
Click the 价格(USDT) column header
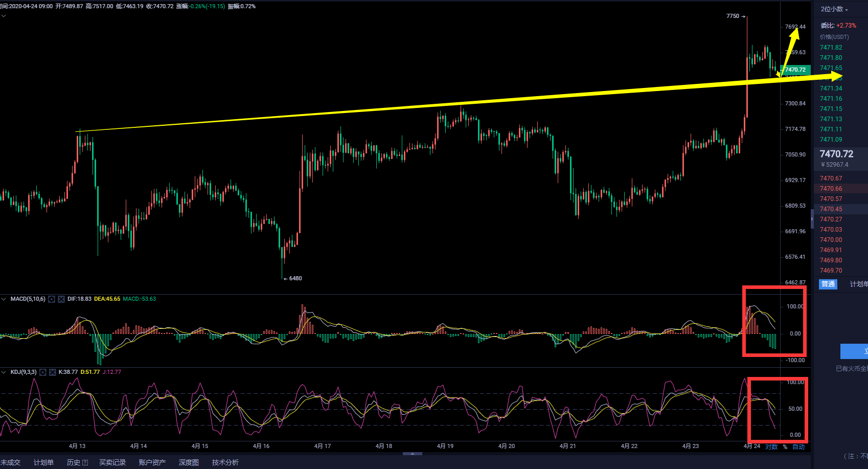pos(834,37)
